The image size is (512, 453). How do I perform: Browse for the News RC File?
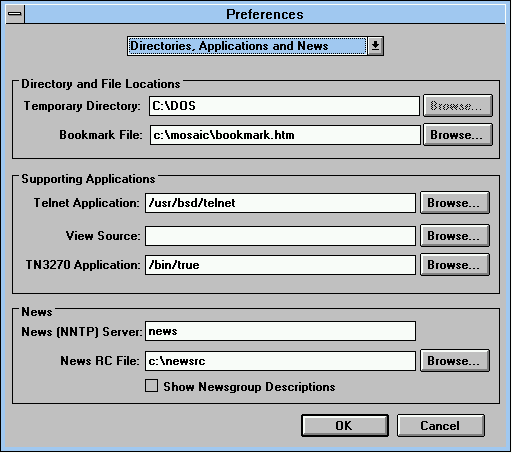pyautogui.click(x=455, y=361)
